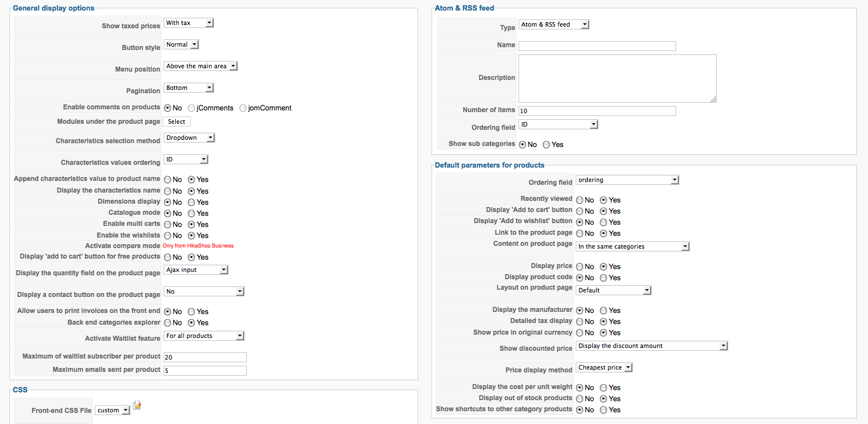
Task: Open the Show discounted price dropdown
Action: pyautogui.click(x=651, y=346)
